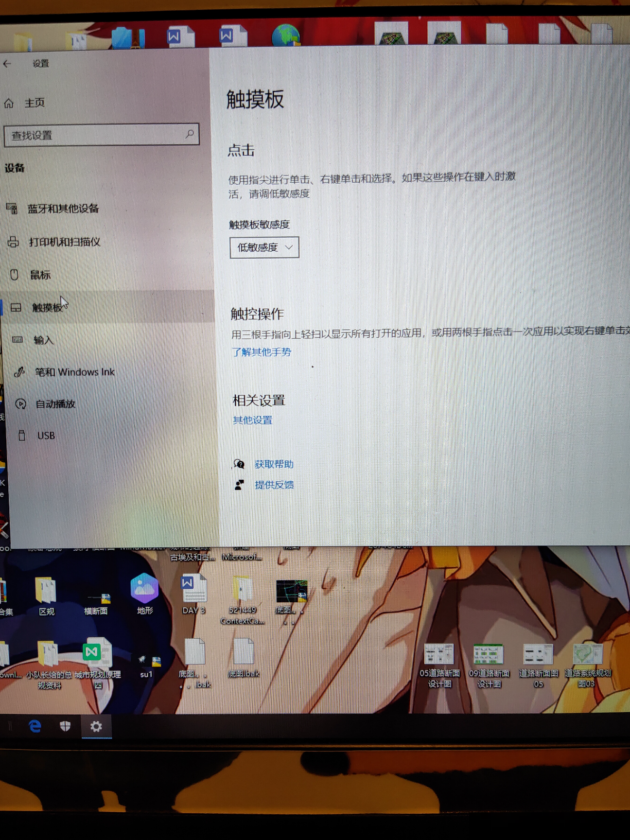
Task: Open Microsoft Edge from taskbar
Action: click(35, 726)
